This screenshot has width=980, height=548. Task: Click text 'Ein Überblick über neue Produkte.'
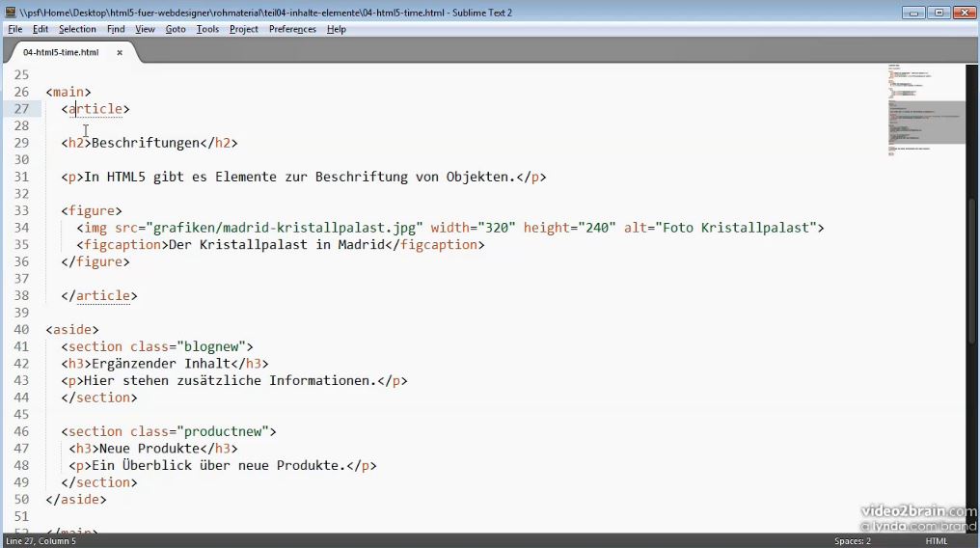click(219, 466)
